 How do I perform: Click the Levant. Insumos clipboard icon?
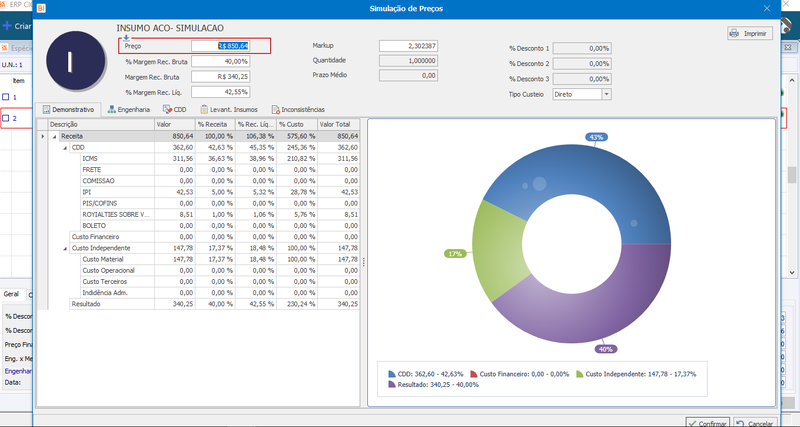tap(204, 109)
